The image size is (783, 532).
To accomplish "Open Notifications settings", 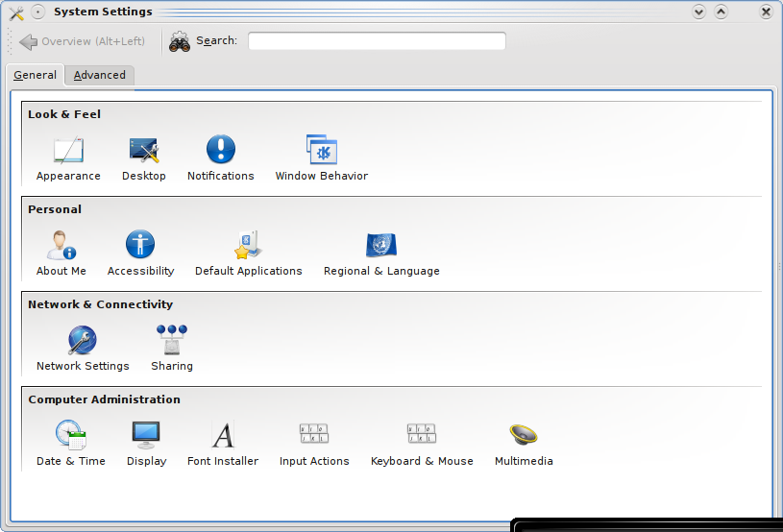I will (221, 158).
